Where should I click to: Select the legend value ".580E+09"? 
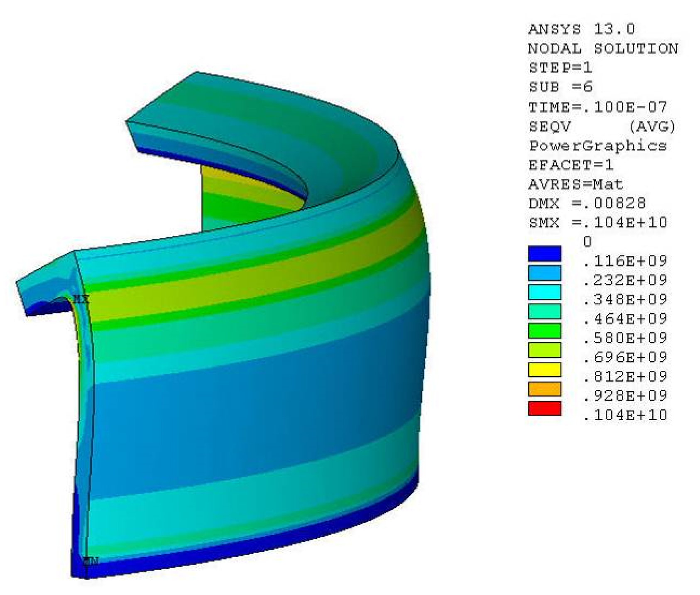pos(625,338)
